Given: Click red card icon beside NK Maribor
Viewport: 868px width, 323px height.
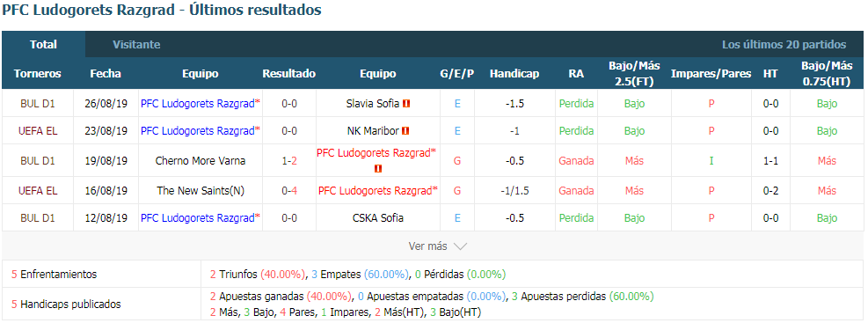Looking at the screenshot, I should [x=405, y=131].
